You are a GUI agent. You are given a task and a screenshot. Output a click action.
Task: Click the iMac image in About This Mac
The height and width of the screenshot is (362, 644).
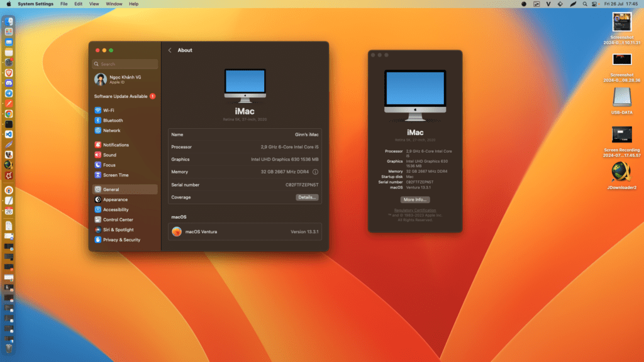click(x=415, y=96)
